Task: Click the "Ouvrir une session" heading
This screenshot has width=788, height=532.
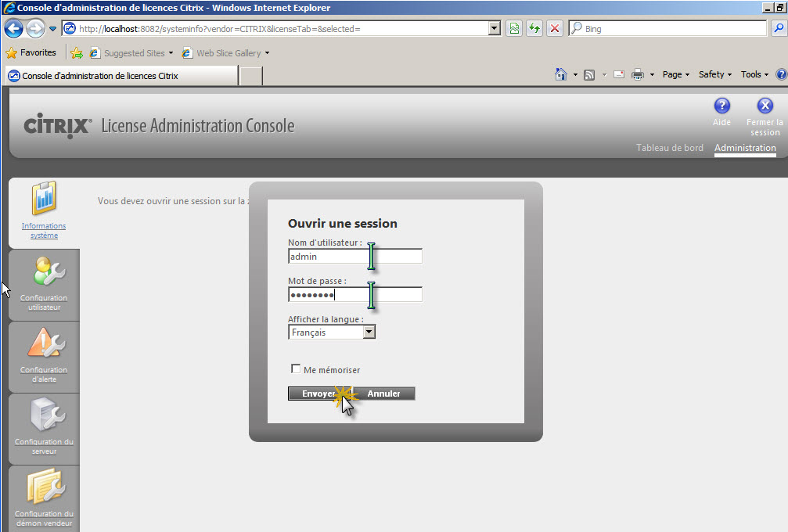Action: pyautogui.click(x=342, y=224)
